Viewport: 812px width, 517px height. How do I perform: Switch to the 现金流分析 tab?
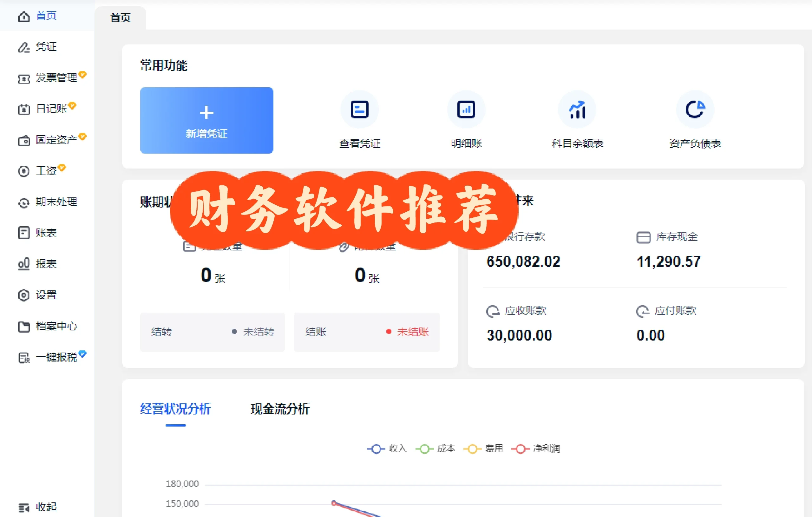tap(281, 409)
